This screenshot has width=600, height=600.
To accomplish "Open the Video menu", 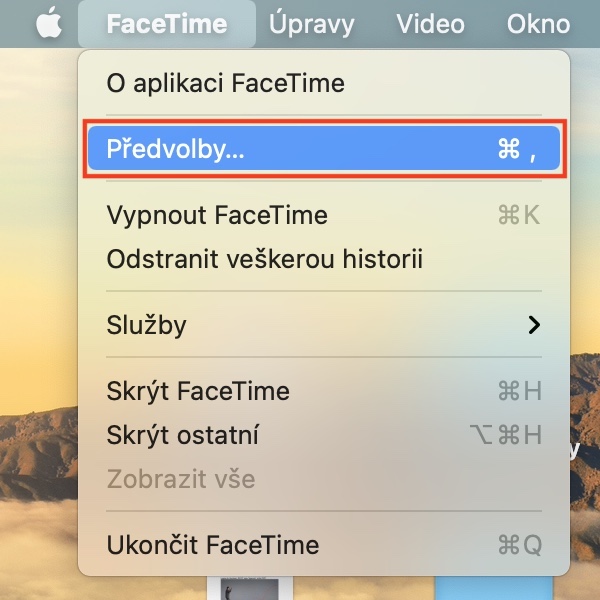I will (430, 23).
